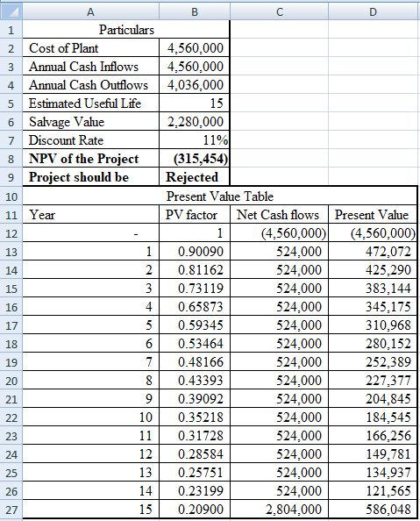The width and height of the screenshot is (420, 521).
Task: Click the Salvage Value label
Action: [x=90, y=122]
